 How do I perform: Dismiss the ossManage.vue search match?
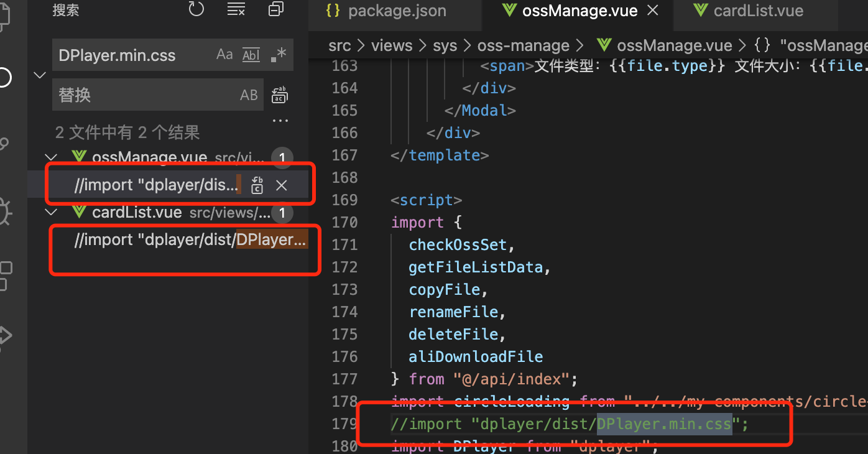pos(281,185)
